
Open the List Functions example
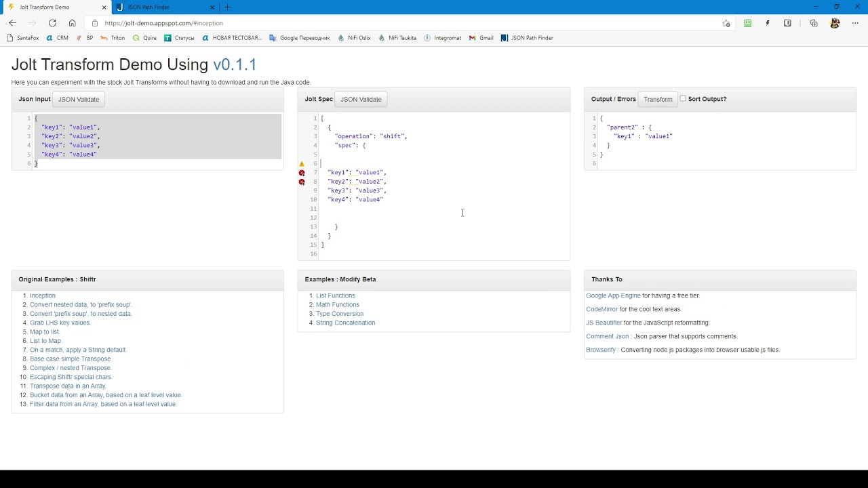336,296
